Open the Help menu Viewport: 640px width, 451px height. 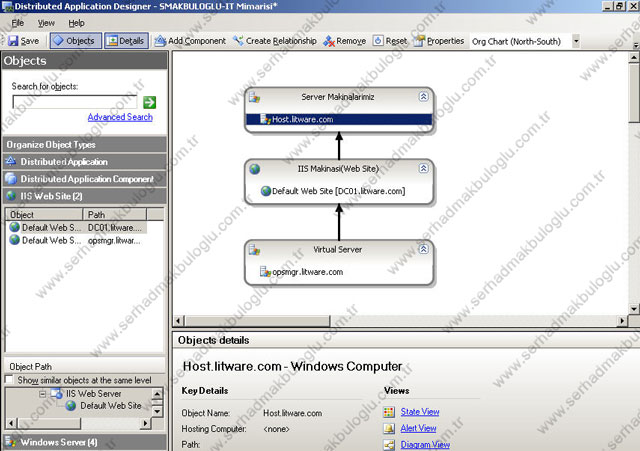point(76,23)
